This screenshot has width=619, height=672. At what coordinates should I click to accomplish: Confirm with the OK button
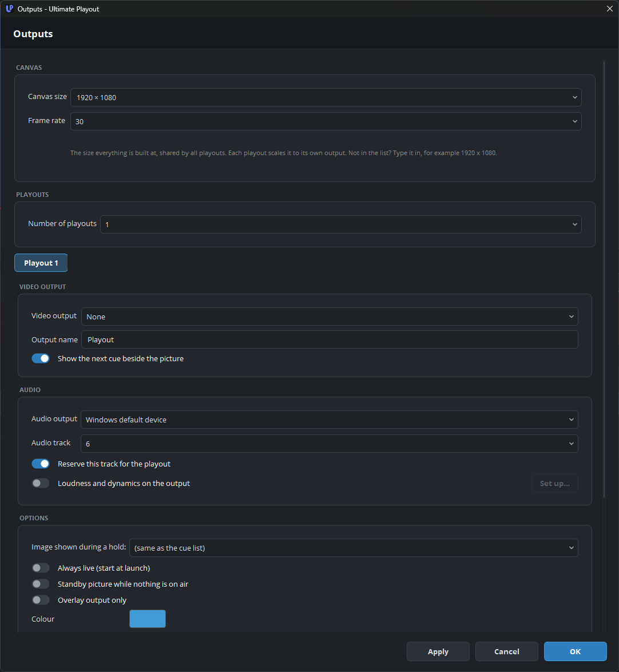pos(576,651)
